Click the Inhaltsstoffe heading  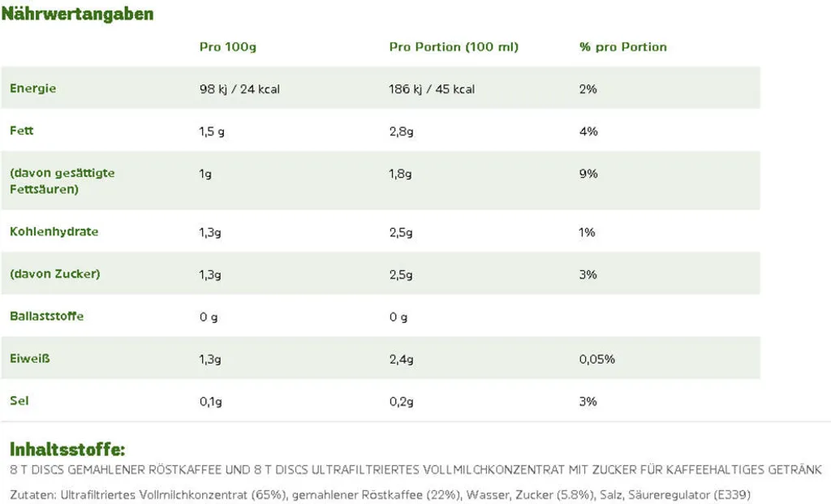click(x=67, y=450)
